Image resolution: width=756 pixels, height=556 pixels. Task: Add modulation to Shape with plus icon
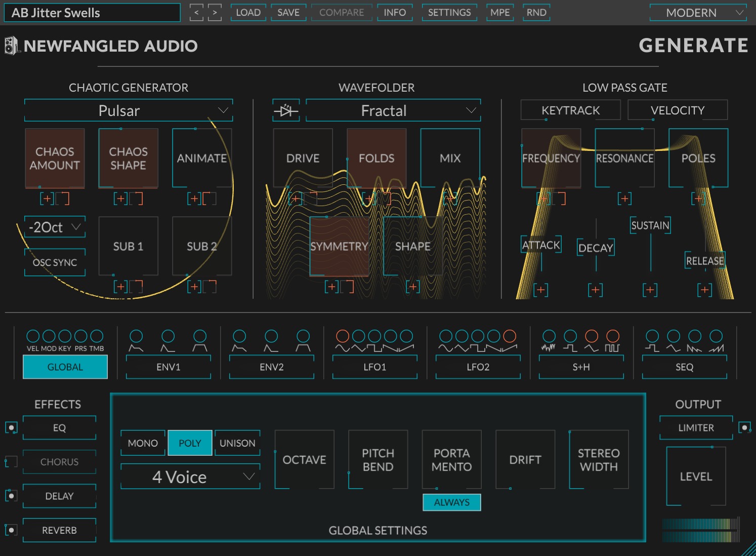pos(413,287)
